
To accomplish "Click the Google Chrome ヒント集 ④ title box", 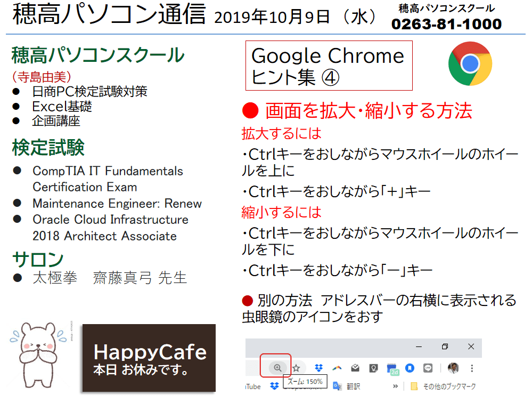I will pyautogui.click(x=329, y=66).
